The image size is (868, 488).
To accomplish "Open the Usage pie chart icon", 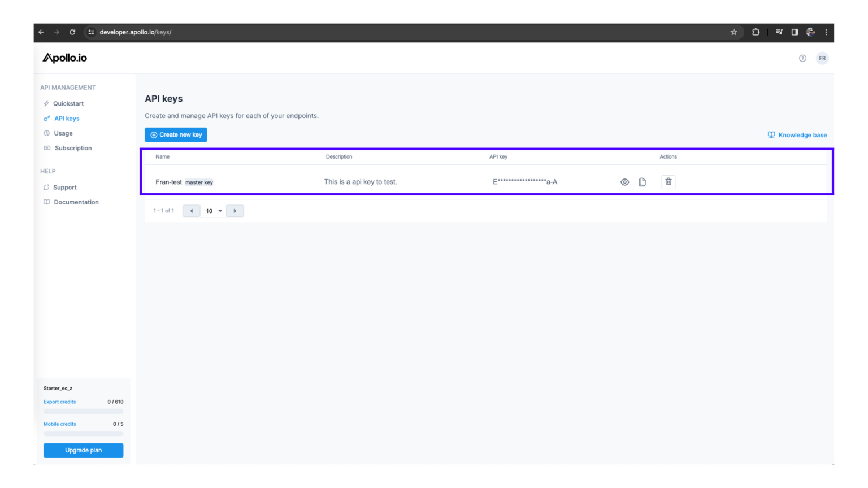I will click(x=46, y=133).
